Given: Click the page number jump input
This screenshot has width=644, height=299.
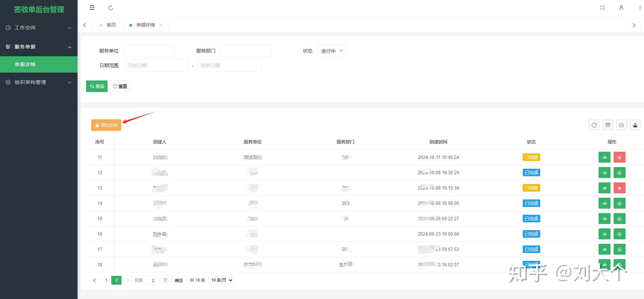Looking at the screenshot, I should click(x=153, y=280).
